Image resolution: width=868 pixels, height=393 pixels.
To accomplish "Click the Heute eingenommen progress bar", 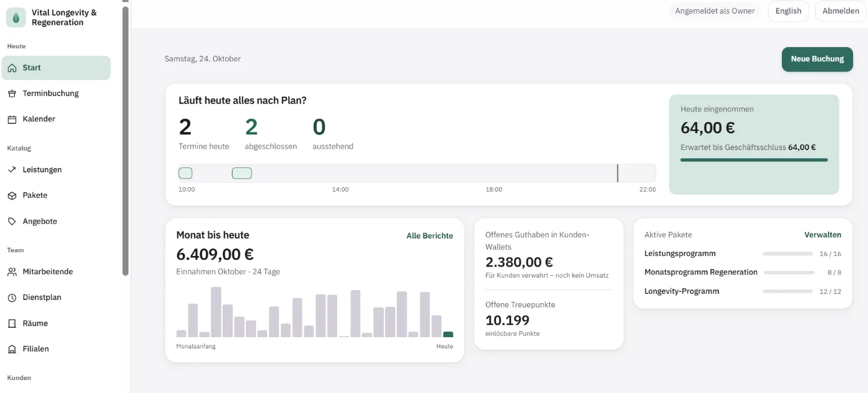I will (x=754, y=160).
